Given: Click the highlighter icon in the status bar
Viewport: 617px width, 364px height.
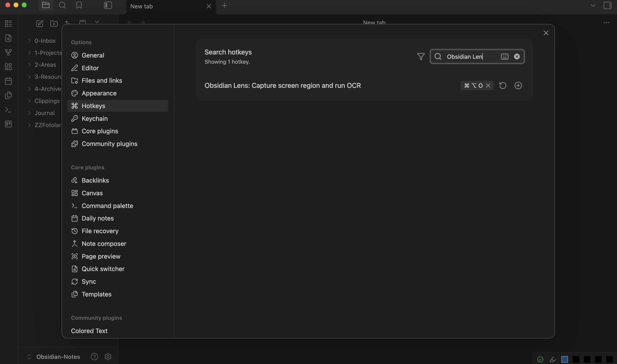Looking at the screenshot, I should [553, 359].
